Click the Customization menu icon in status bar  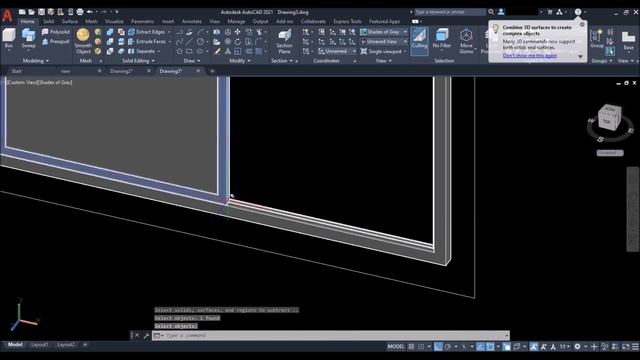(x=636, y=347)
